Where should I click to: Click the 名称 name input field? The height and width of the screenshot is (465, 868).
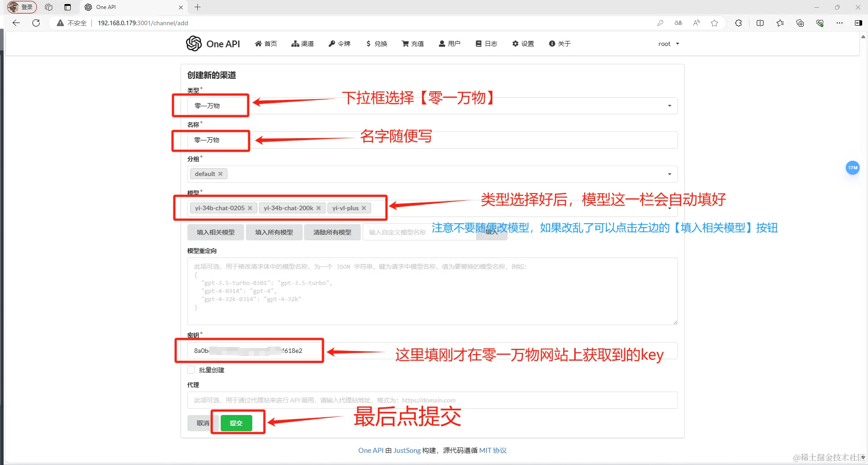[x=432, y=140]
